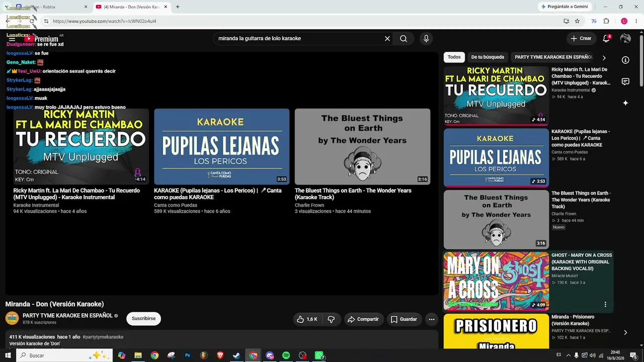Click the Install app icon in address bar
Image resolution: width=644 pixels, height=362 pixels.
click(566, 21)
